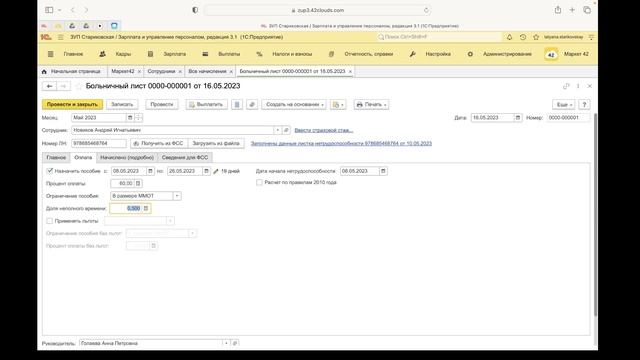Toggle Назначить пособие checkbox
This screenshot has height=360, width=640.
pos(50,171)
